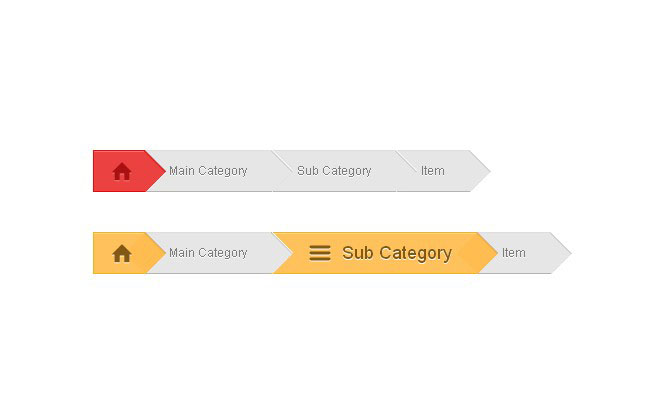The width and height of the screenshot is (650, 400).
Task: Click the enlarged orange Sub Category label
Action: click(397, 253)
